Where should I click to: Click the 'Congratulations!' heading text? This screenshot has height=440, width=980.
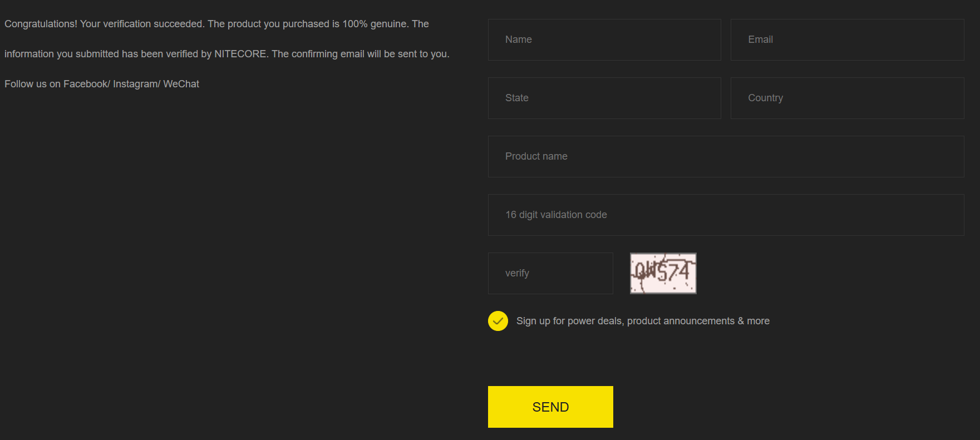pos(41,24)
